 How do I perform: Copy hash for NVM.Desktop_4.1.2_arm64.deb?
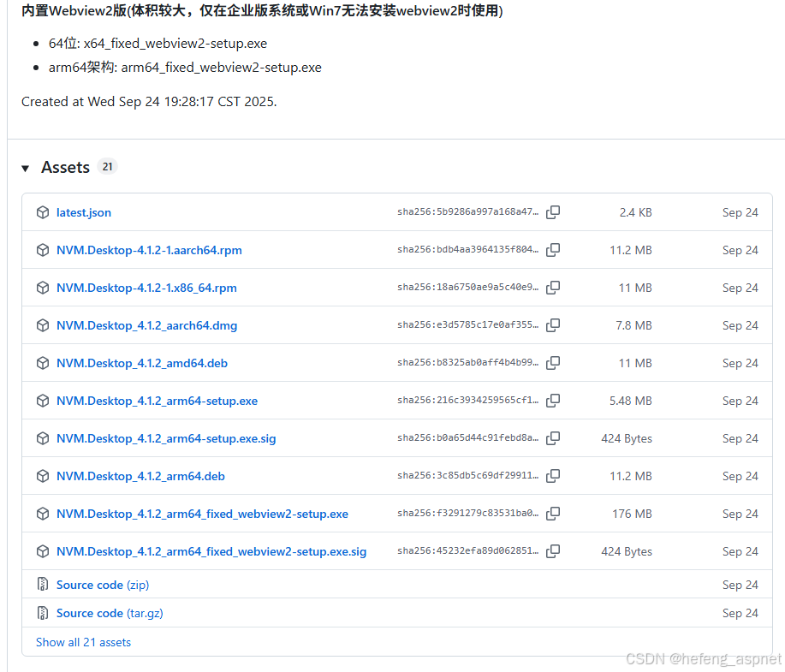coord(553,476)
